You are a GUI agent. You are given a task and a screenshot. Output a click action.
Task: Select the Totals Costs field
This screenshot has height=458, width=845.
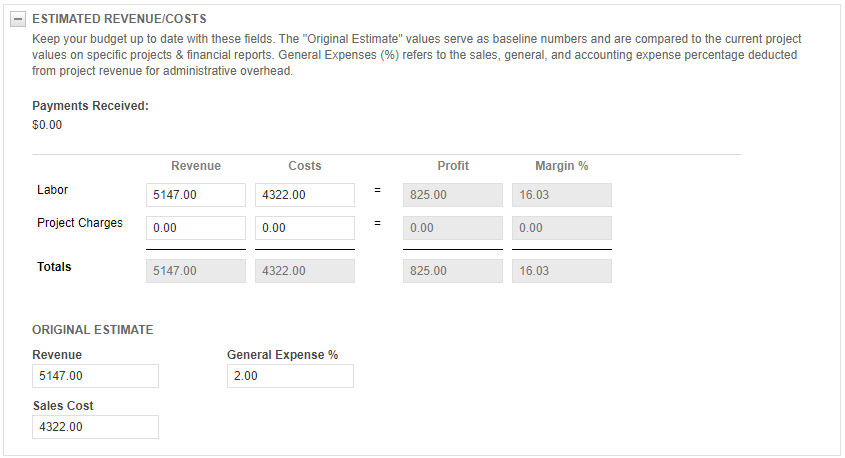[x=304, y=270]
